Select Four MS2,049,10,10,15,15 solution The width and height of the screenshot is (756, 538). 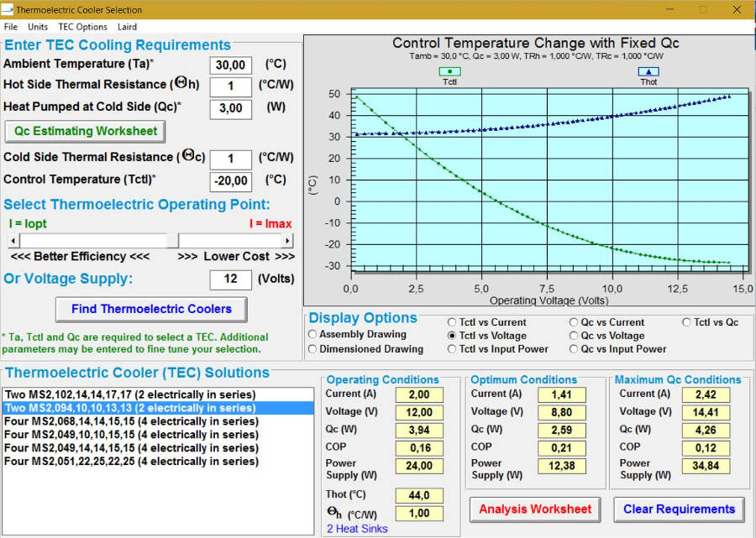pos(158,435)
